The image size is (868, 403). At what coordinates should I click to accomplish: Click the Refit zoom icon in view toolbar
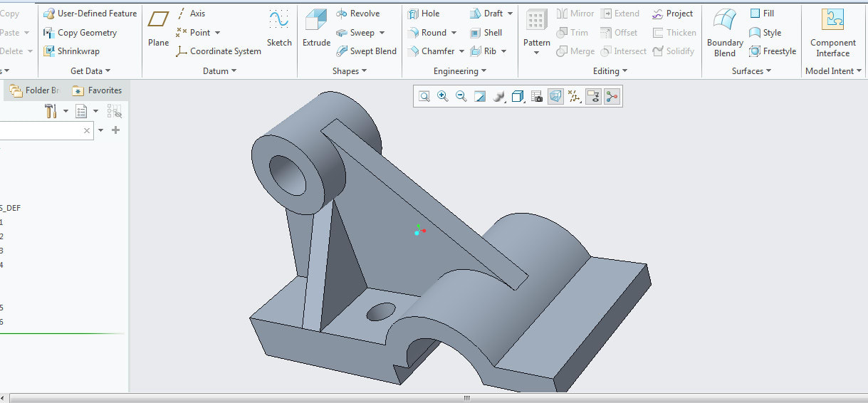coord(424,97)
